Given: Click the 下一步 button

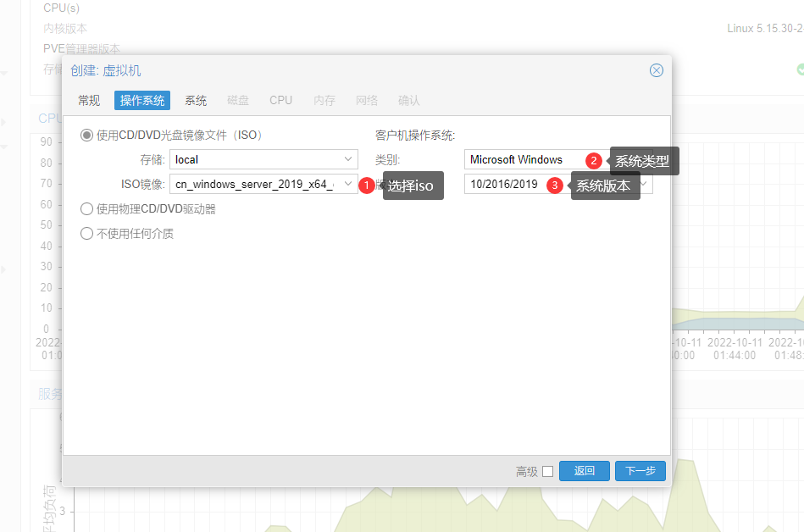Looking at the screenshot, I should tap(640, 471).
